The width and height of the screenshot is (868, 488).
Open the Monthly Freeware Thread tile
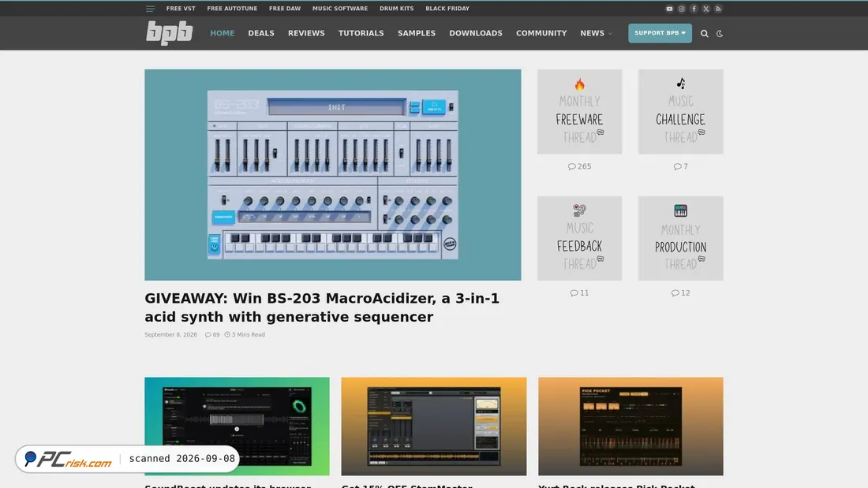pos(580,112)
